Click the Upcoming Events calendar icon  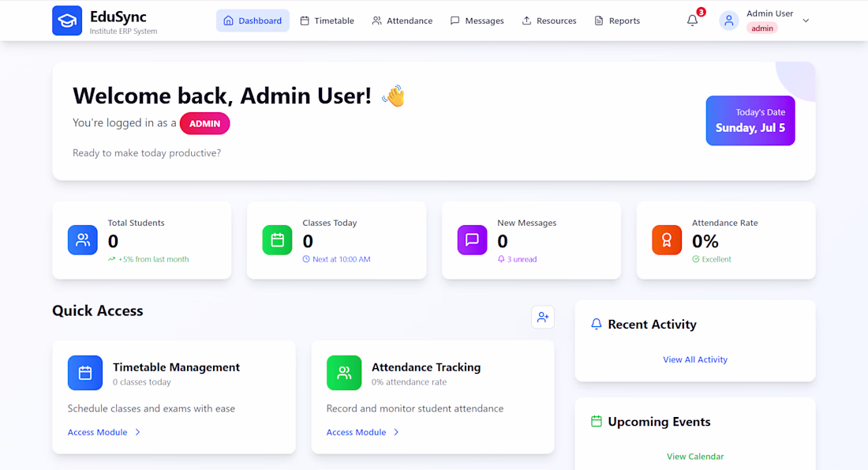(x=597, y=421)
